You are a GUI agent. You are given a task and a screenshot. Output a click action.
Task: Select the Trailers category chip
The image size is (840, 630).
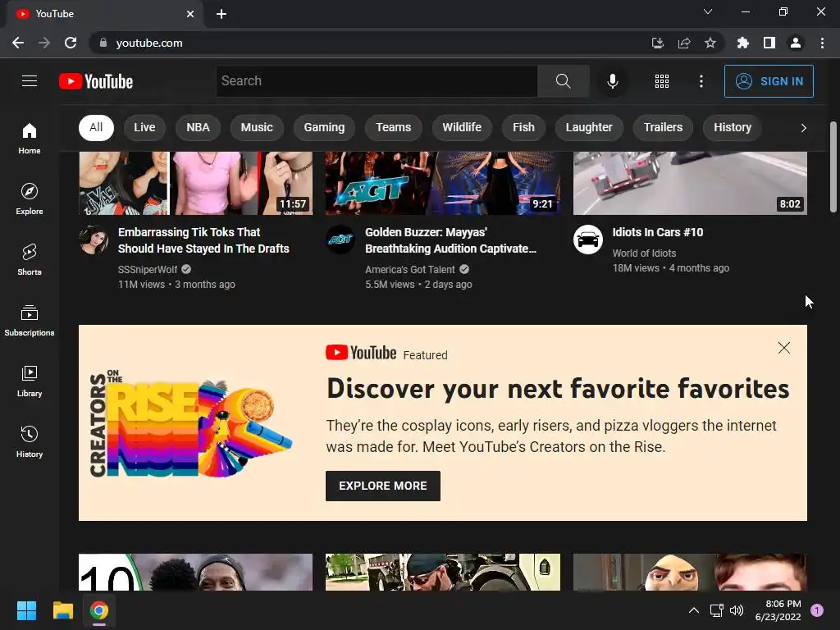pyautogui.click(x=663, y=127)
